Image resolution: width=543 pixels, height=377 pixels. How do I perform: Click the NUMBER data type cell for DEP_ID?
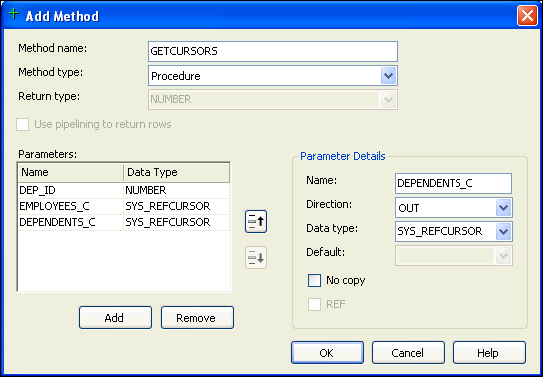176,190
